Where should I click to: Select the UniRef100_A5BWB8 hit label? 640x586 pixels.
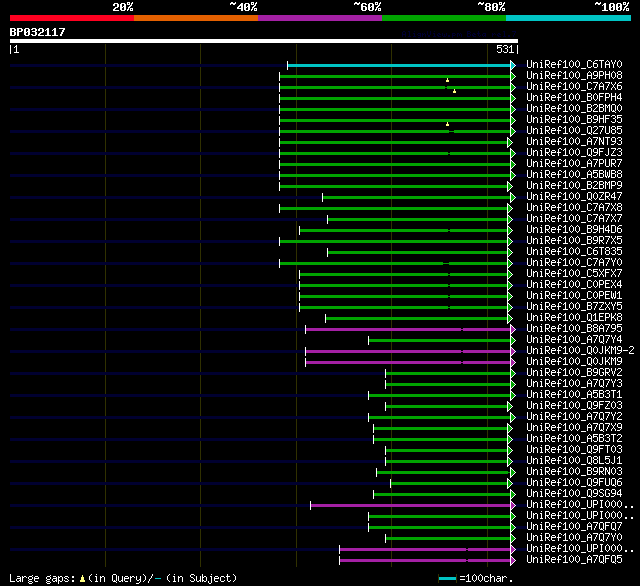coord(574,175)
